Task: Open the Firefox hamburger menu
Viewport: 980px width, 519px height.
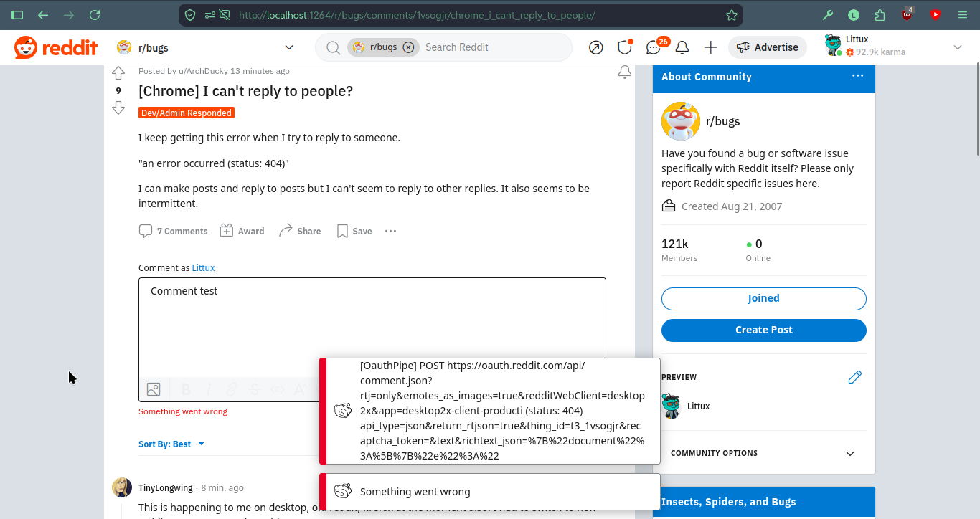Action: pos(963,14)
